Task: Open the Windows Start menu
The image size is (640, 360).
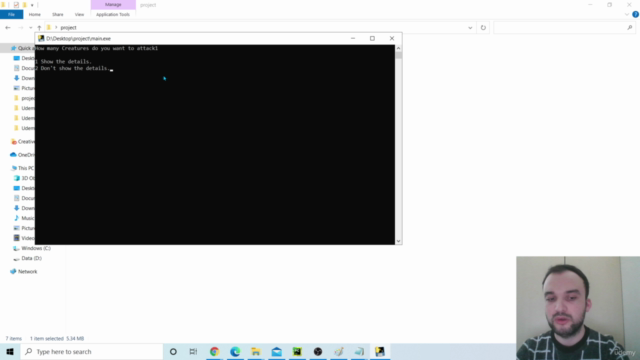Action: coord(10,351)
